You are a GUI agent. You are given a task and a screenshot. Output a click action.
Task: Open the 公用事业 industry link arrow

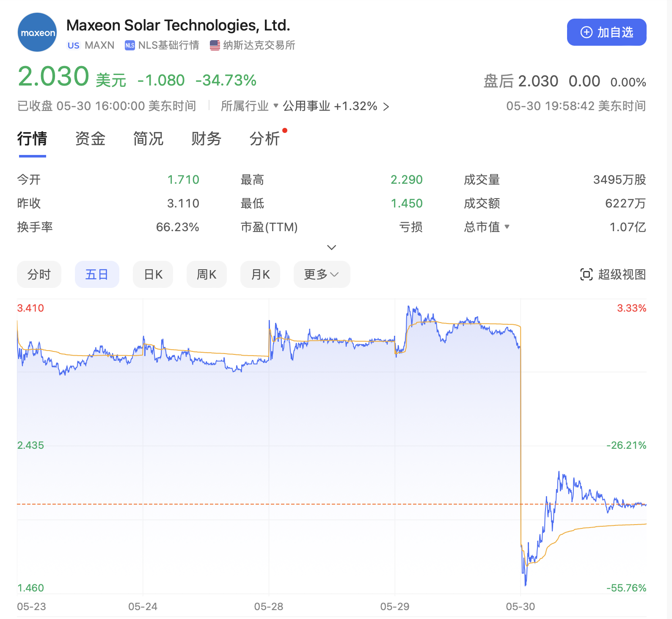point(386,106)
